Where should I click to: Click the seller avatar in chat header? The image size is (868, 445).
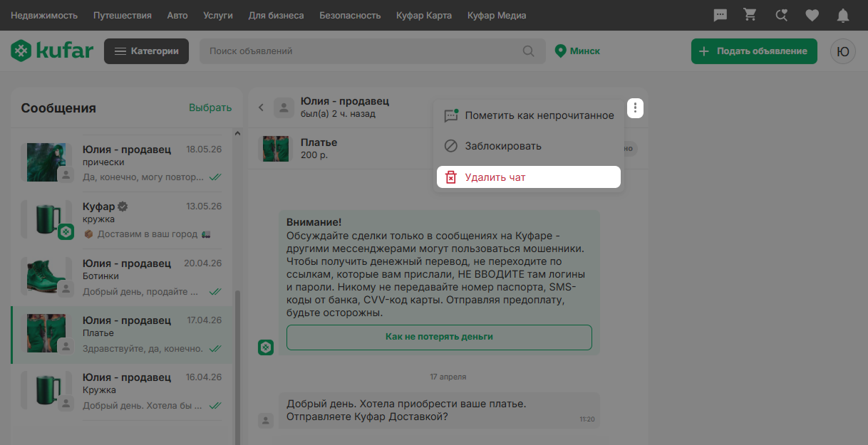[284, 108]
